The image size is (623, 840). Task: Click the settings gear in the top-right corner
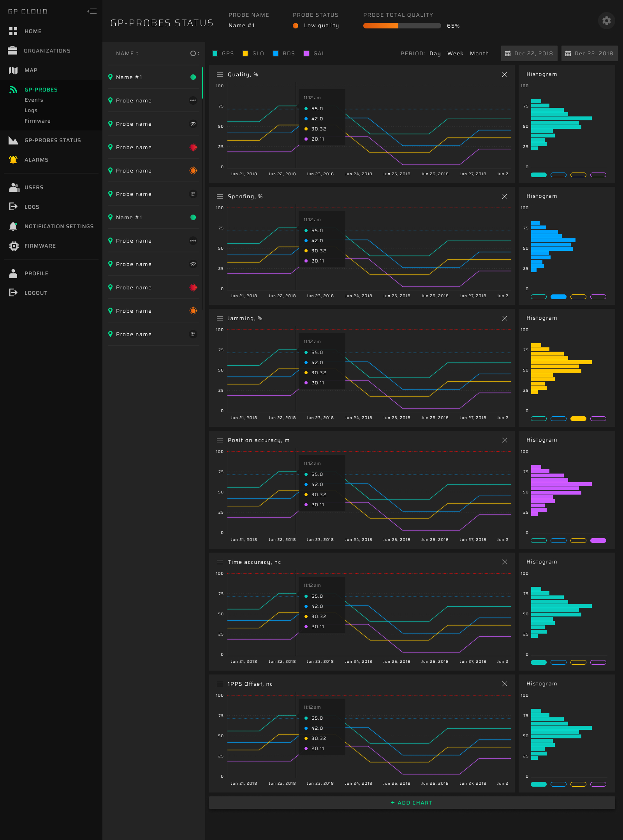pyautogui.click(x=606, y=20)
